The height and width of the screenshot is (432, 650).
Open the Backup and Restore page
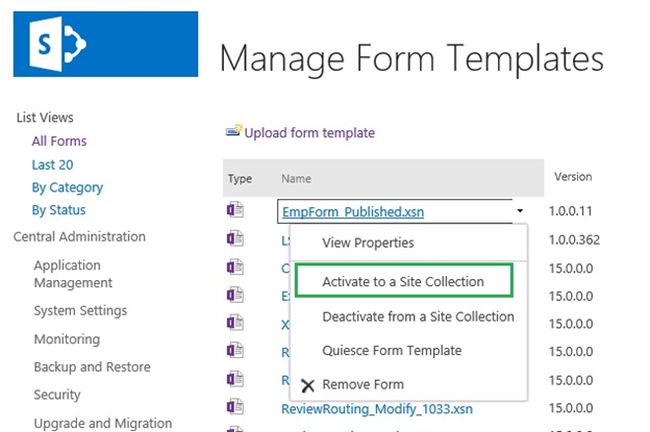(92, 367)
